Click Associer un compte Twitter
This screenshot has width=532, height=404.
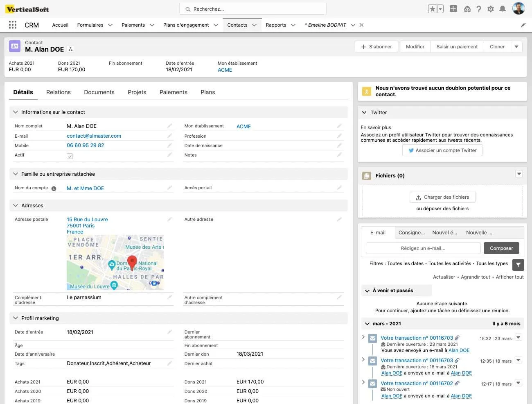442,150
